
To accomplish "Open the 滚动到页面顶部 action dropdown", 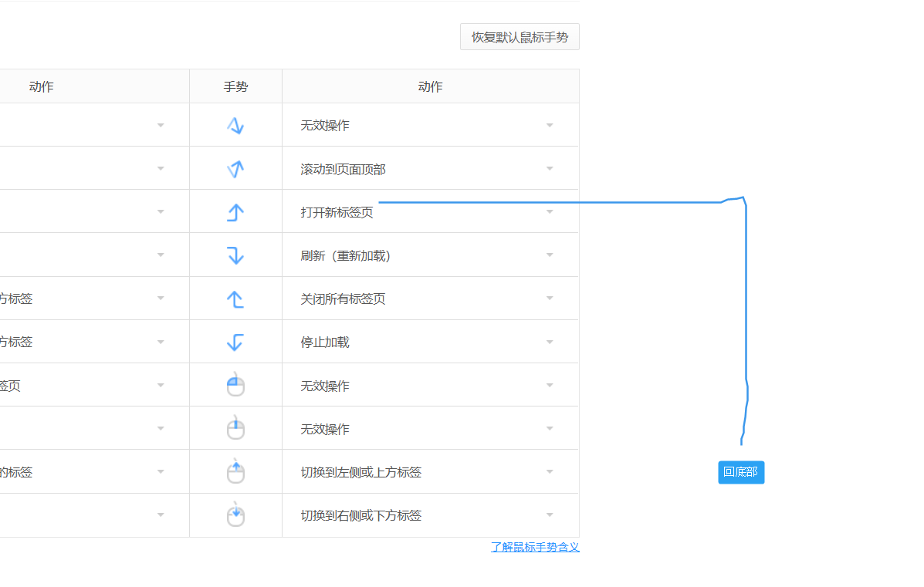I will [x=430, y=169].
